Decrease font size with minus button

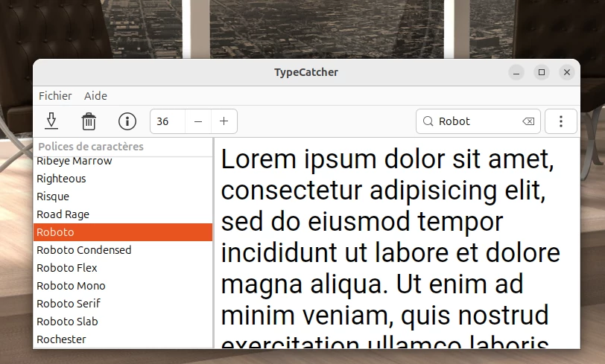coord(198,121)
